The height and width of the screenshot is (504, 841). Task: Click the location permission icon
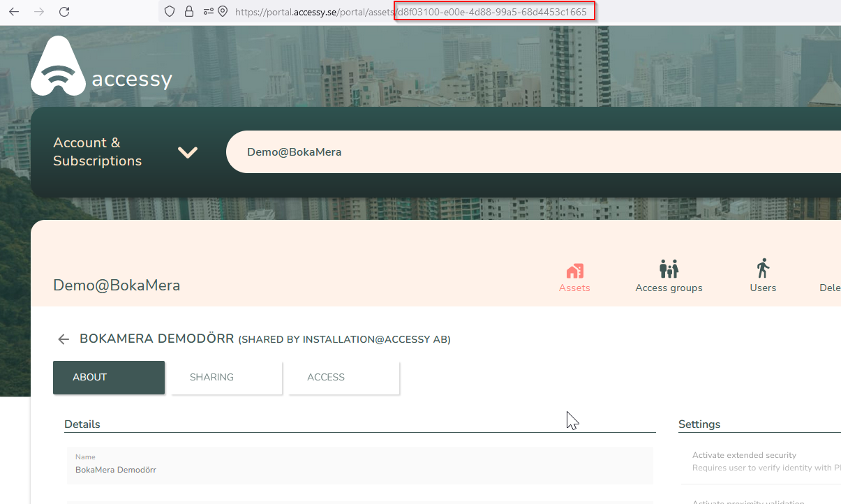(223, 12)
